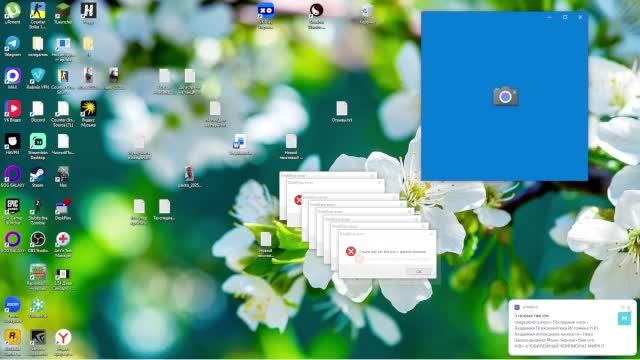Image resolution: width=640 pixels, height=360 pixels.
Task: Launch the Telegram desktop shortcut
Action: (x=12, y=43)
